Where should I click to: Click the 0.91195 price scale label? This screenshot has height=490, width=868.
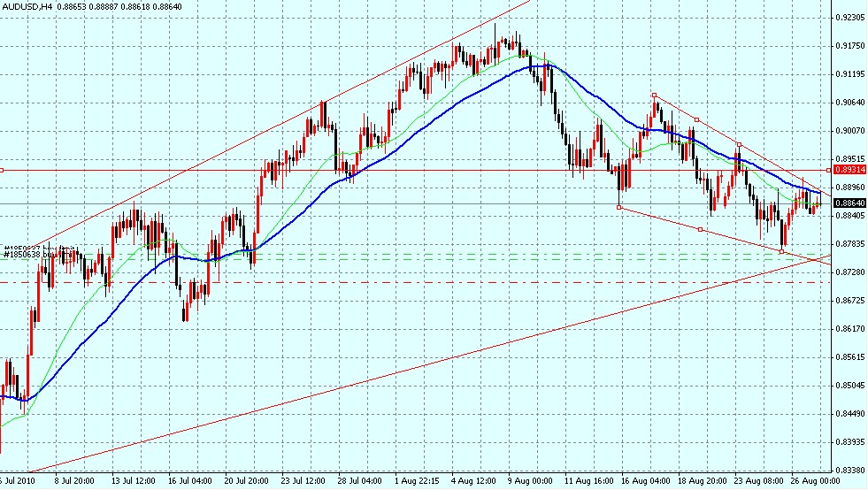click(x=849, y=73)
